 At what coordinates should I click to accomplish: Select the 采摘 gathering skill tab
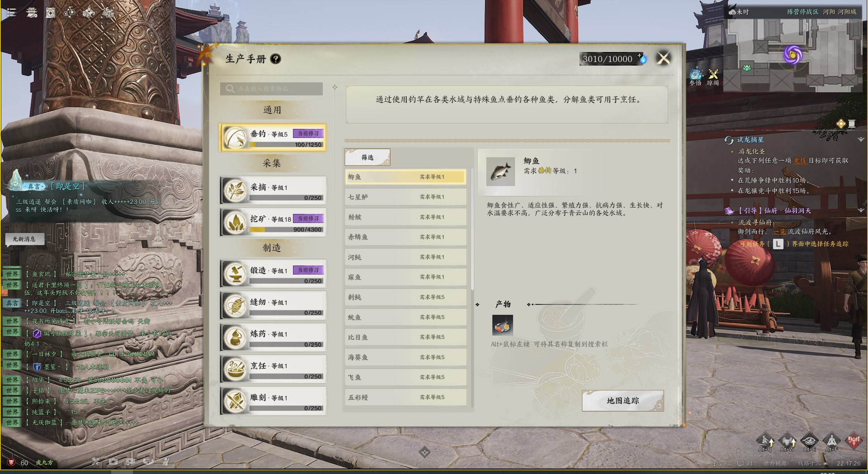(x=273, y=190)
